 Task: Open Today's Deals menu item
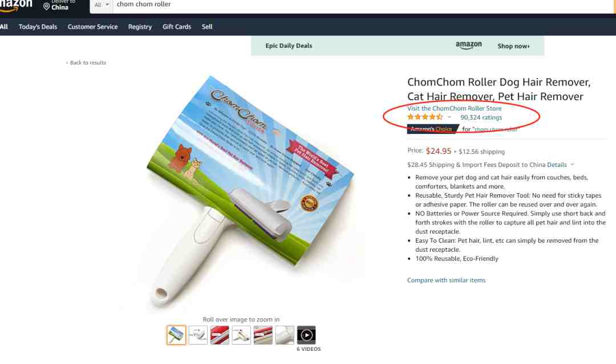pyautogui.click(x=38, y=27)
